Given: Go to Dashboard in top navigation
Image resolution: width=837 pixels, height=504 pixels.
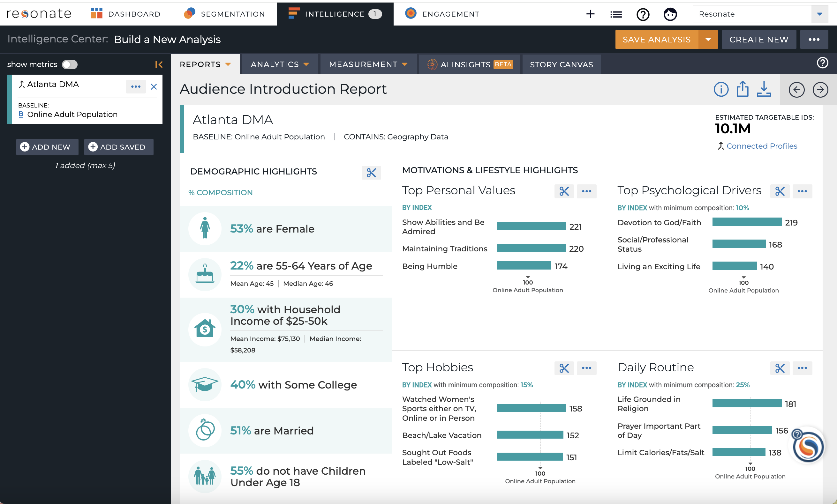Looking at the screenshot, I should click(x=126, y=14).
